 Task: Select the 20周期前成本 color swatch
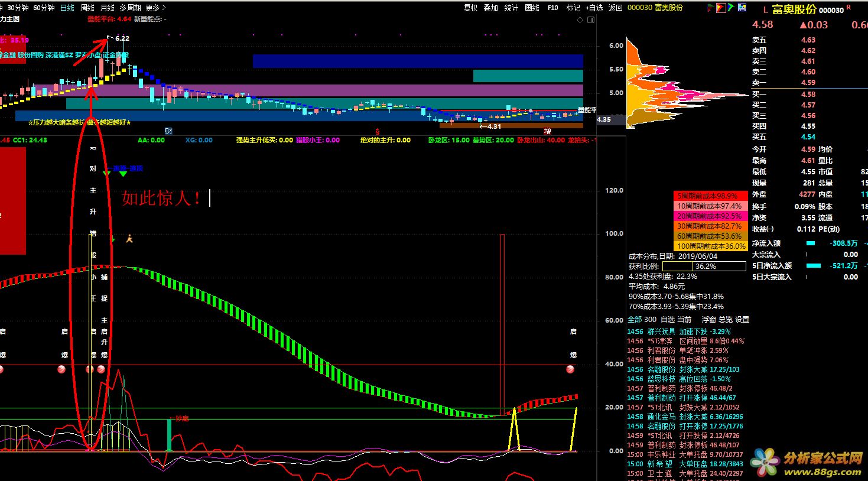tap(710, 216)
